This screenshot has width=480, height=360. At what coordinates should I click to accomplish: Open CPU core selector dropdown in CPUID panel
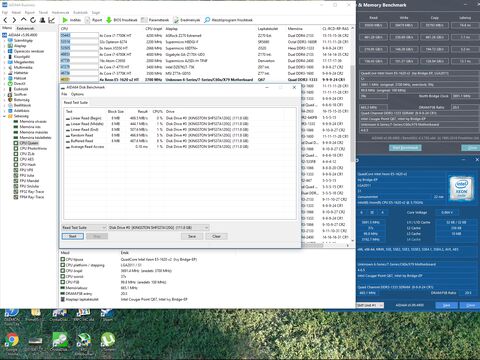370,305
